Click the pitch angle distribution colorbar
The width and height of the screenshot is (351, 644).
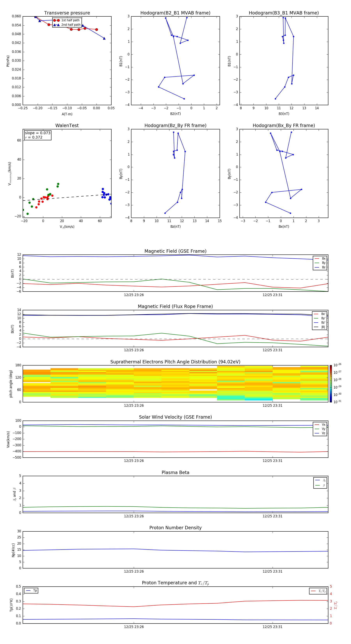[331, 383]
